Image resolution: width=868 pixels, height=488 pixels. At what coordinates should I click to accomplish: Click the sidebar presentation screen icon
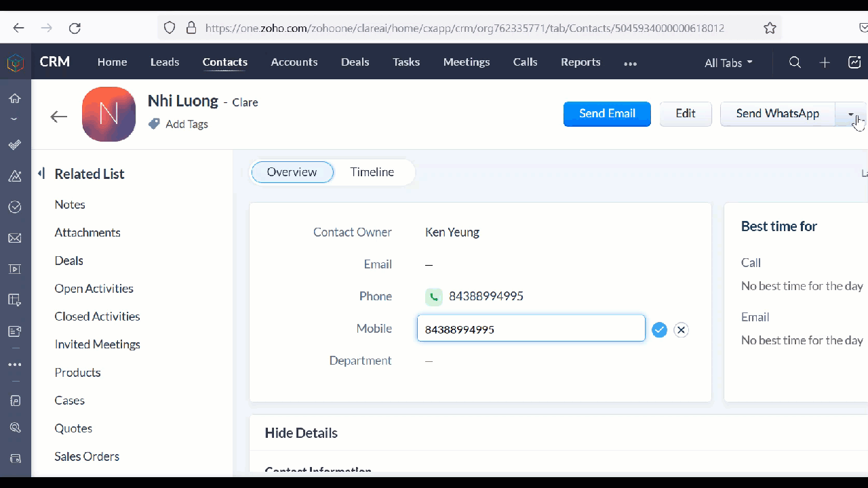tap(15, 269)
